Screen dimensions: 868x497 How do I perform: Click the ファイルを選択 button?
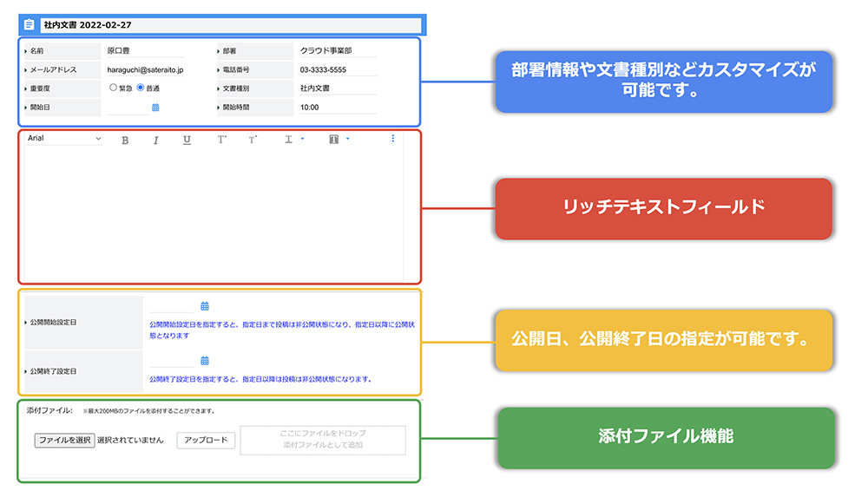tap(64, 440)
